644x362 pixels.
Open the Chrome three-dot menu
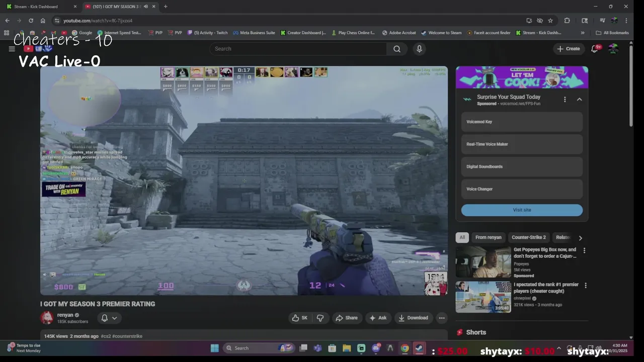tap(626, 21)
